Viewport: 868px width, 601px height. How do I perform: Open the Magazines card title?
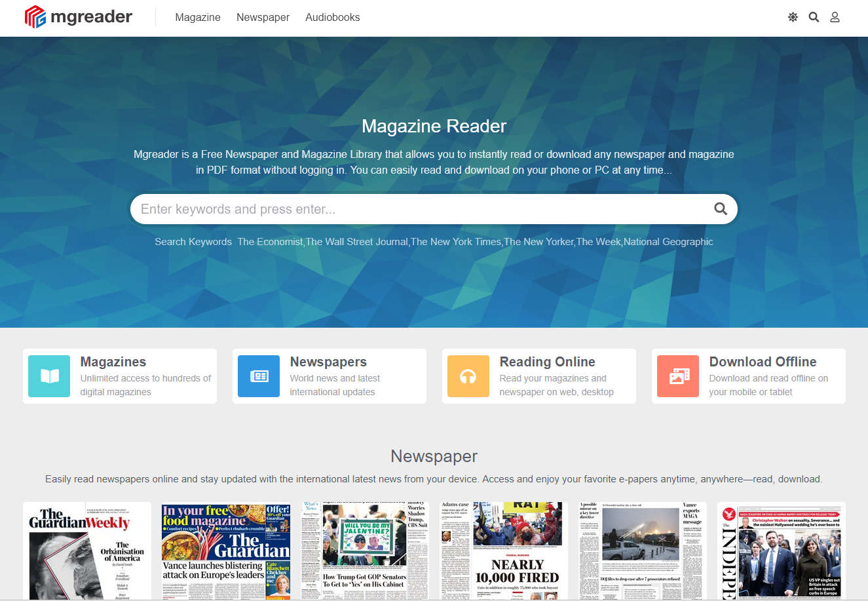pos(113,362)
